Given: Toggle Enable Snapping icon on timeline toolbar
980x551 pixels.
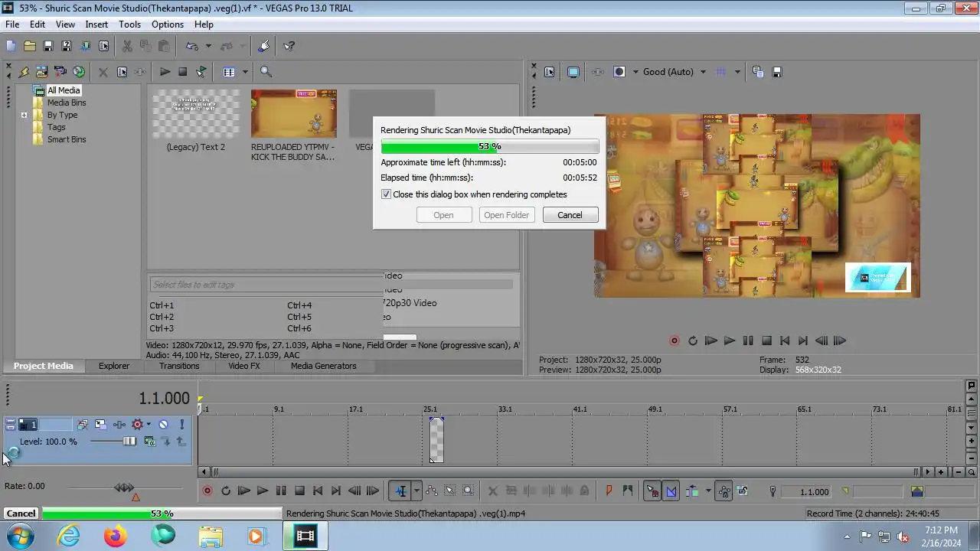Looking at the screenshot, I should pyautogui.click(x=652, y=491).
